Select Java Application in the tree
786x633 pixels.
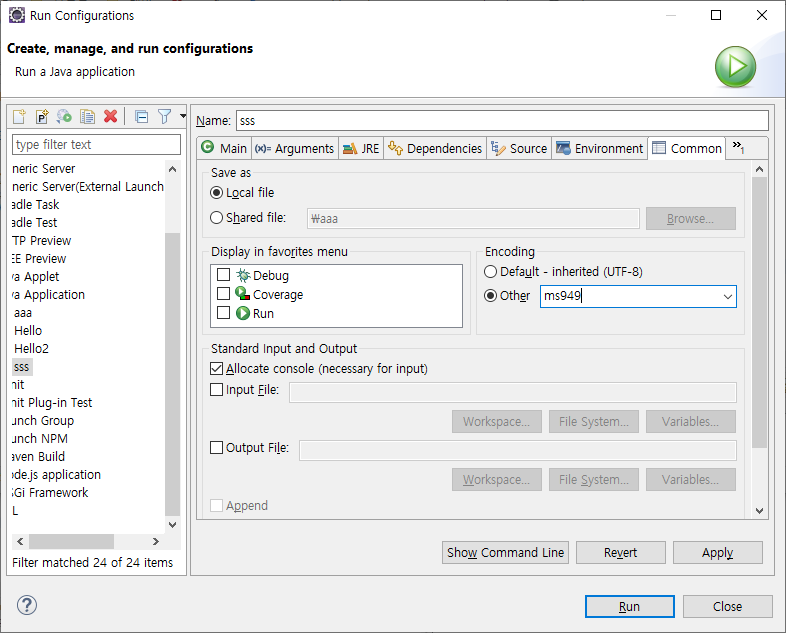tap(49, 295)
